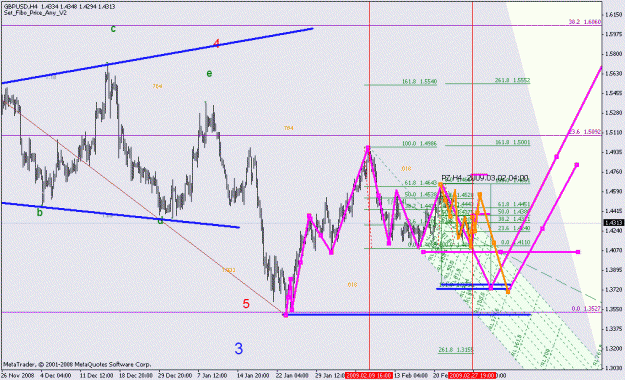Click the 1.5630 price axis value
This screenshot has height=380, width=625.
[613, 73]
